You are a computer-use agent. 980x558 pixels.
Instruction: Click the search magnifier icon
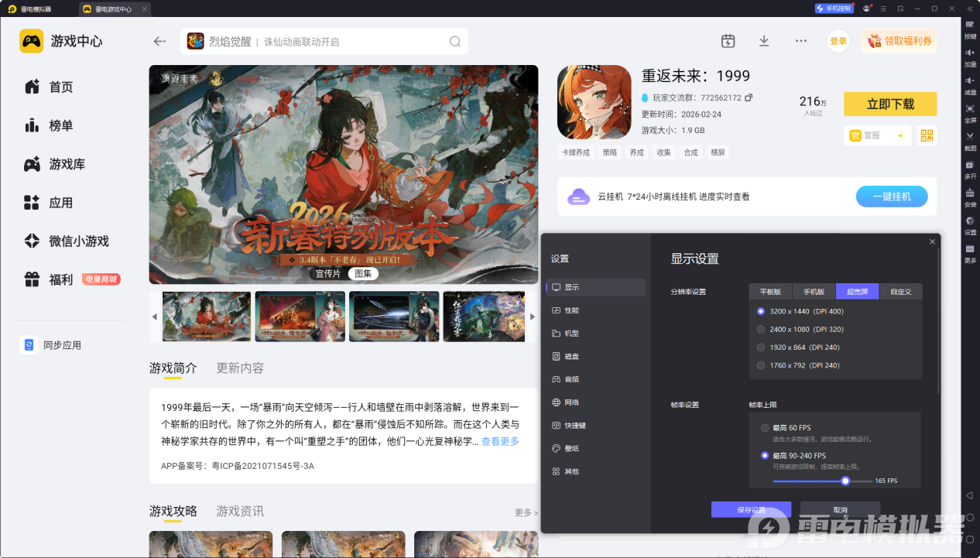pyautogui.click(x=455, y=42)
